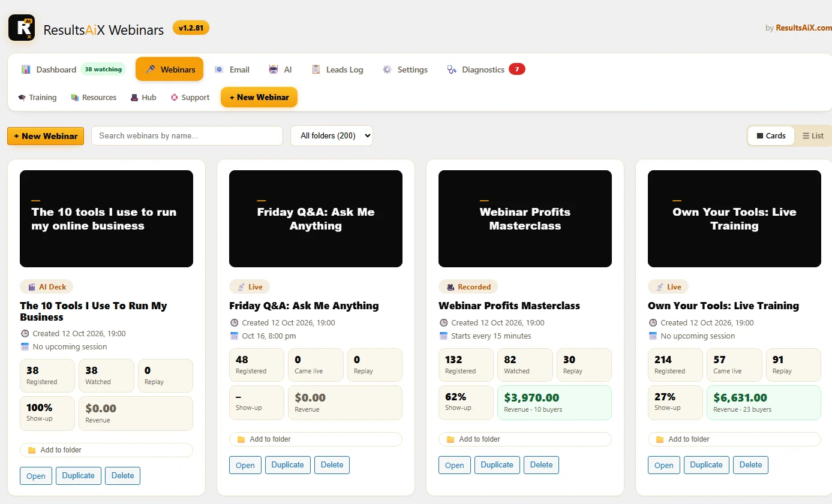The width and height of the screenshot is (832, 504).
Task: Click + New Webinar beside the search box
Action: pos(46,136)
